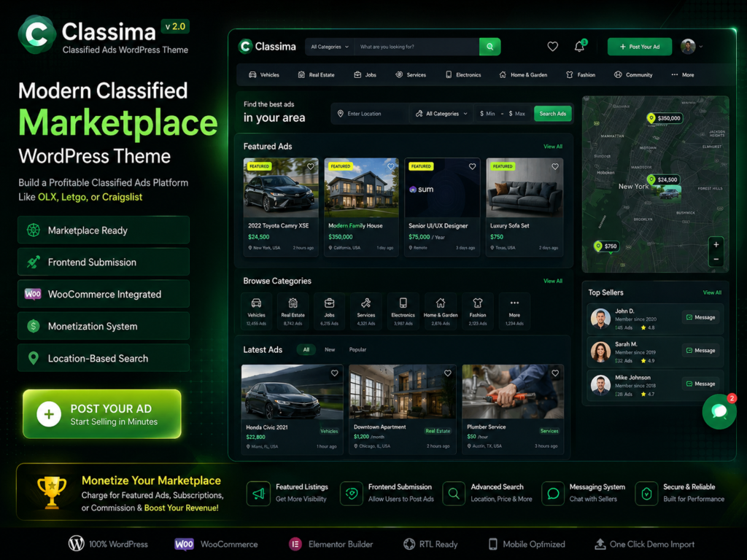Click the $24,500 map price marker
747x560 pixels.
(663, 179)
